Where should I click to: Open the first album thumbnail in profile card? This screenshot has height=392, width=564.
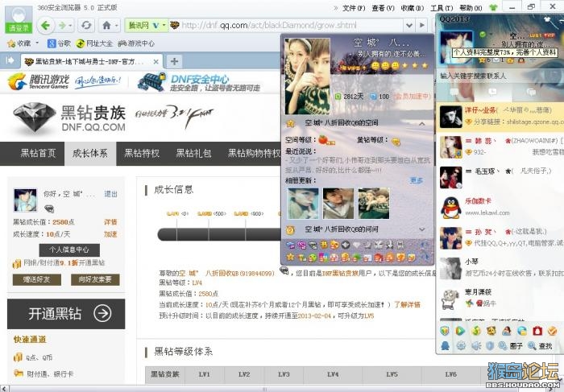(303, 204)
